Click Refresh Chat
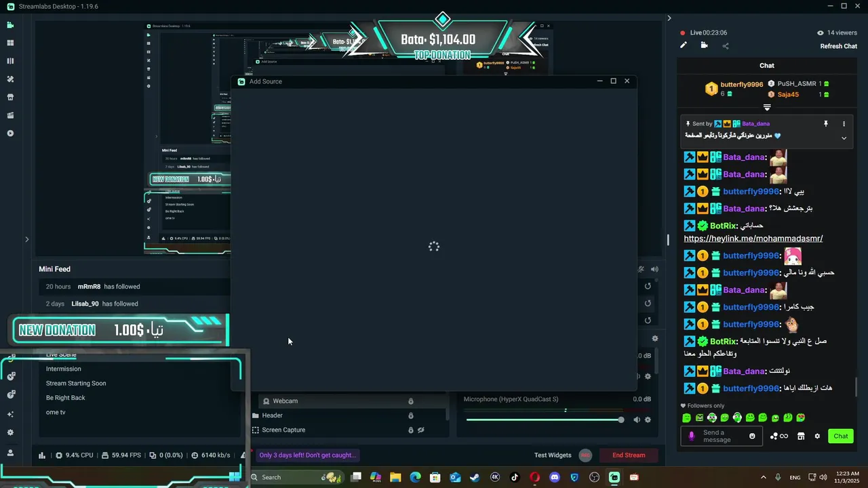This screenshot has width=868, height=488. point(839,46)
